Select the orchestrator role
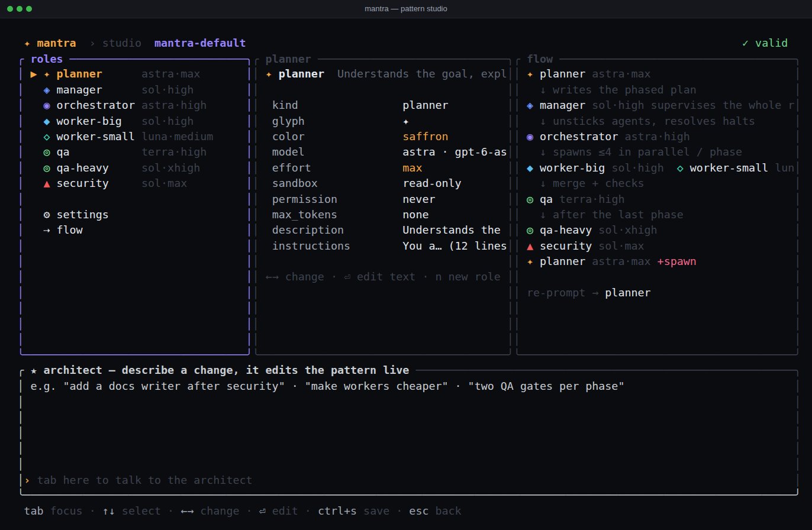This screenshot has width=812, height=530. (x=134, y=105)
